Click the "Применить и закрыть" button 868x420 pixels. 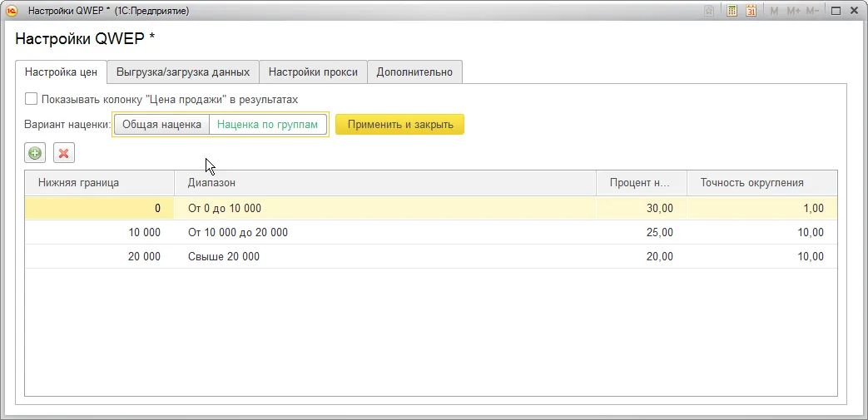[x=399, y=125]
